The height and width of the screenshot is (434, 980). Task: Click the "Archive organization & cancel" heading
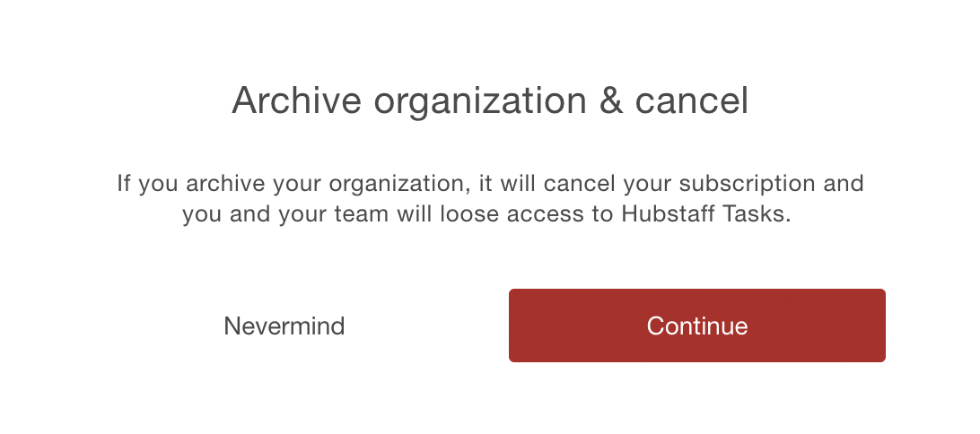tap(490, 100)
